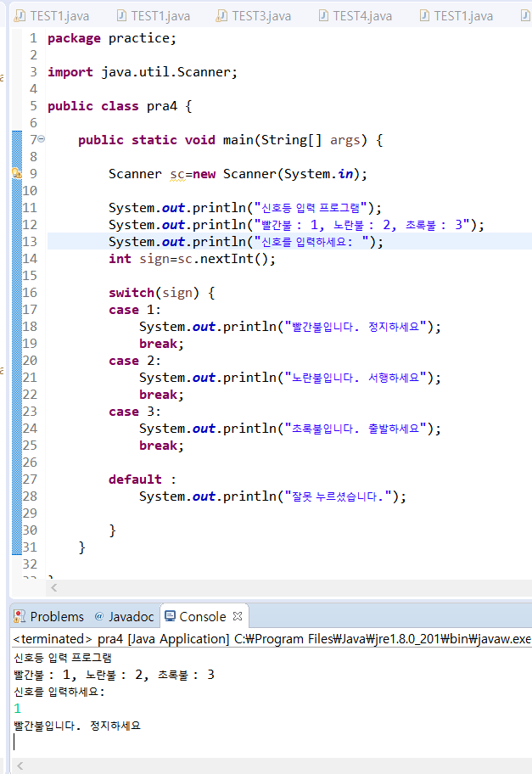Click the 'case 2:' label
Viewport: 532px width, 774px height.
[x=135, y=361]
